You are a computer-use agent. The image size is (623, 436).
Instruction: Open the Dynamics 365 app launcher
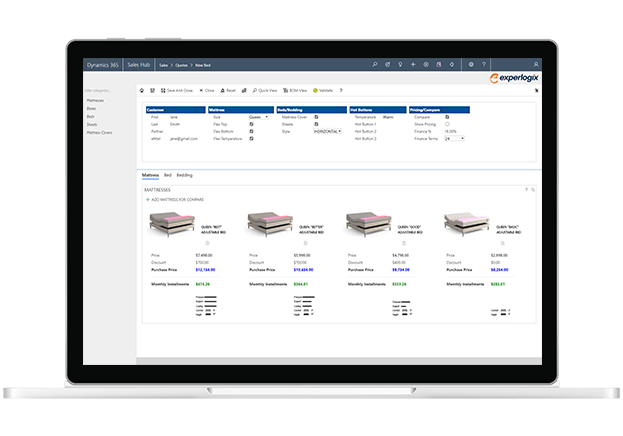[103, 65]
